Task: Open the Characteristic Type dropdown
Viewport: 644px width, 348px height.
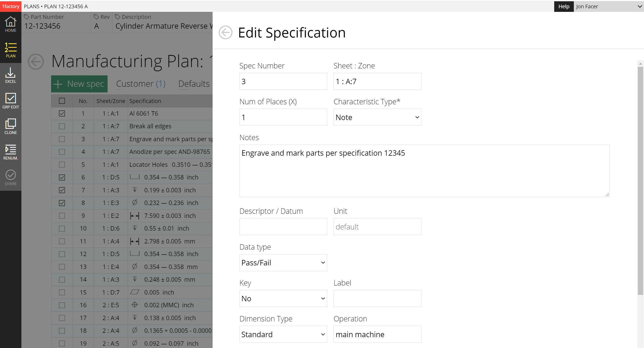Action: 377,117
